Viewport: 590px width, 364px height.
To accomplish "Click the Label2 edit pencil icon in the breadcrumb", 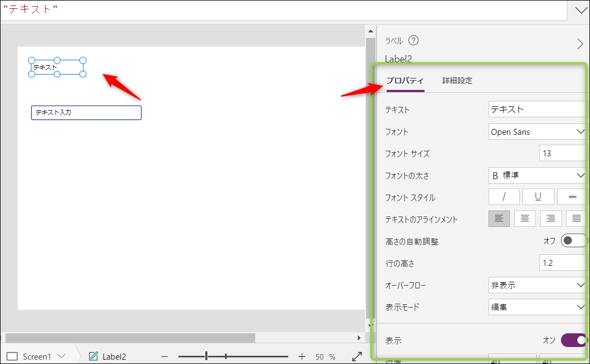I will [93, 356].
